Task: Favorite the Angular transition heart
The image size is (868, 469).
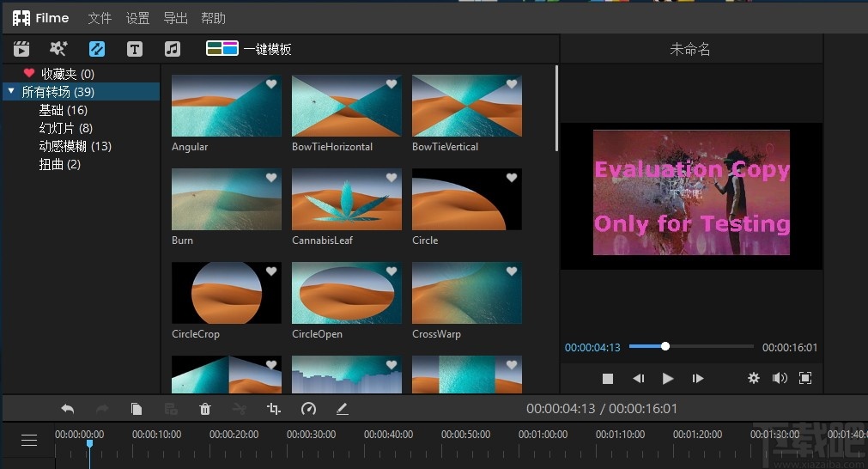Action: pyautogui.click(x=271, y=83)
